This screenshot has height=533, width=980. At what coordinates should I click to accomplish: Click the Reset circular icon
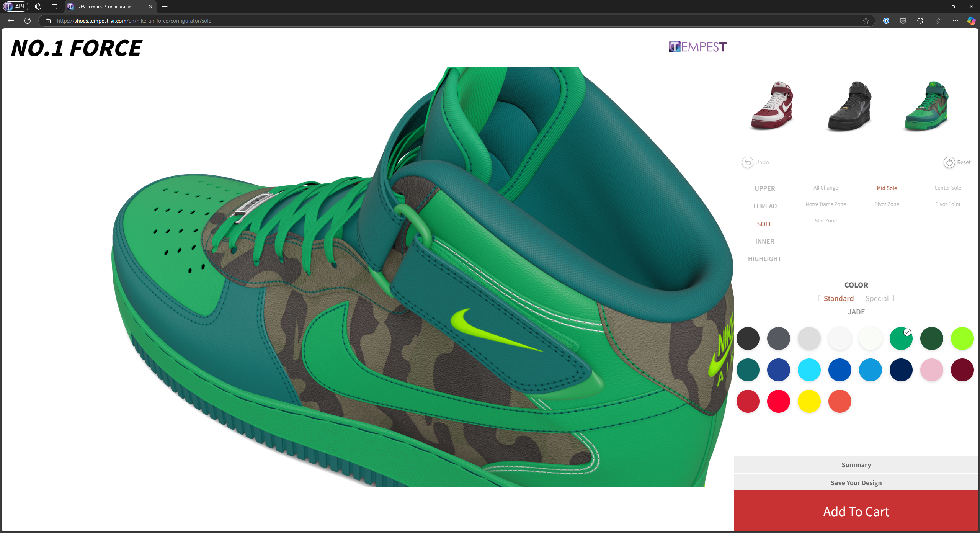tap(949, 162)
